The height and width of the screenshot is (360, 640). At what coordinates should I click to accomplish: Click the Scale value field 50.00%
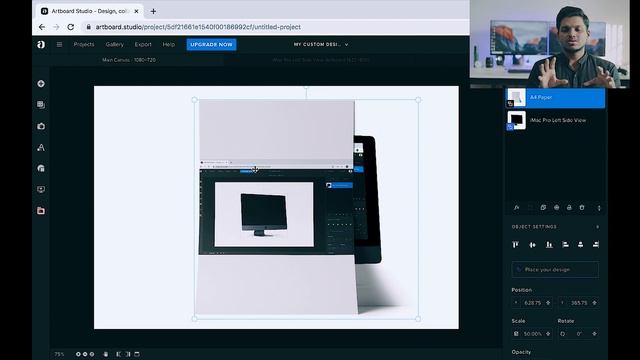coord(532,334)
